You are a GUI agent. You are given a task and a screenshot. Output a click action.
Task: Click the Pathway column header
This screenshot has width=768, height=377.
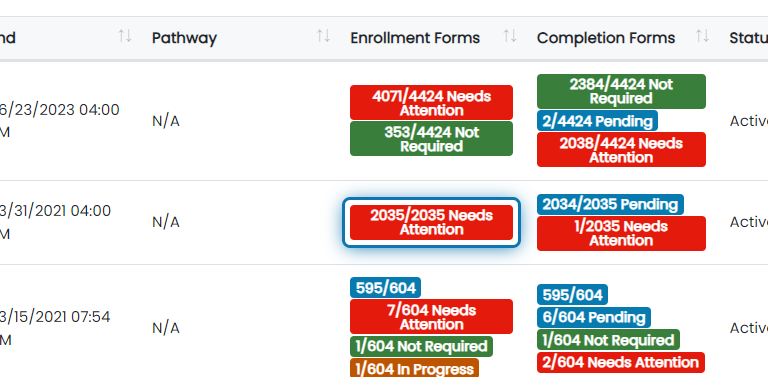[x=184, y=38]
